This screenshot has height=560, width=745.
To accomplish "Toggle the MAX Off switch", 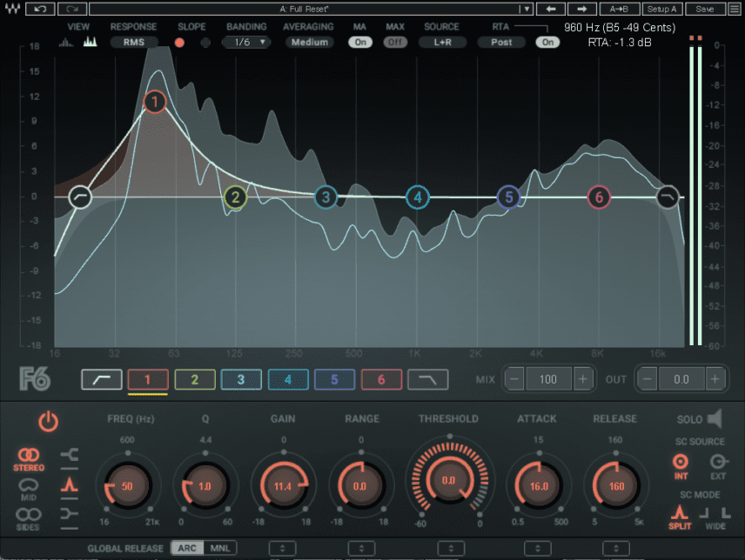I will [395, 43].
